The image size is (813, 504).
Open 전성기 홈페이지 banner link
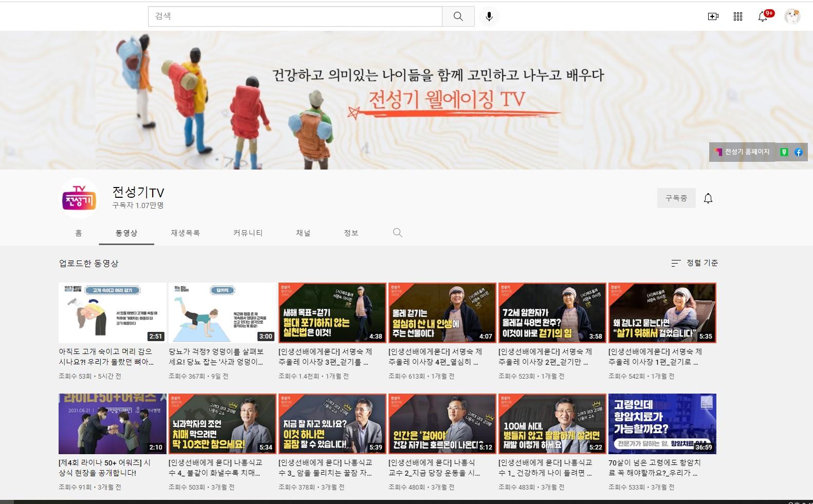click(743, 152)
